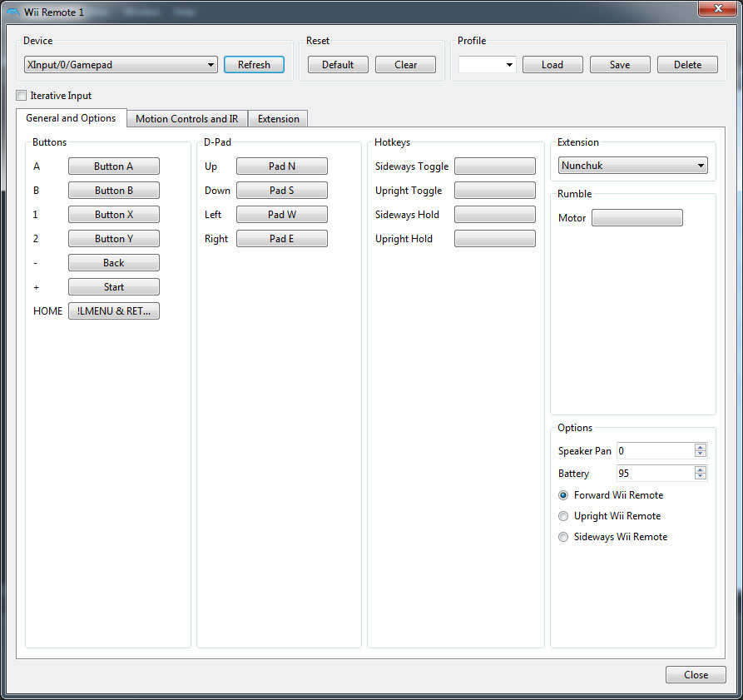Close the Wii Remote 1 window
This screenshot has height=700, width=743.
pos(717,8)
